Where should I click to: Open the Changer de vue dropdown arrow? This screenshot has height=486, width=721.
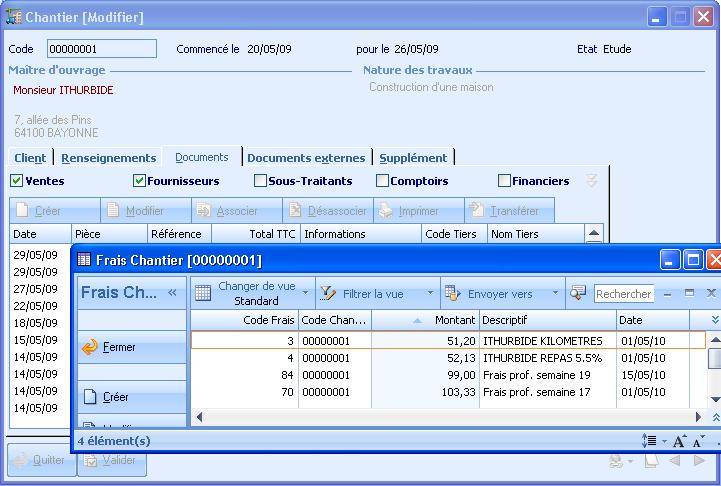306,293
